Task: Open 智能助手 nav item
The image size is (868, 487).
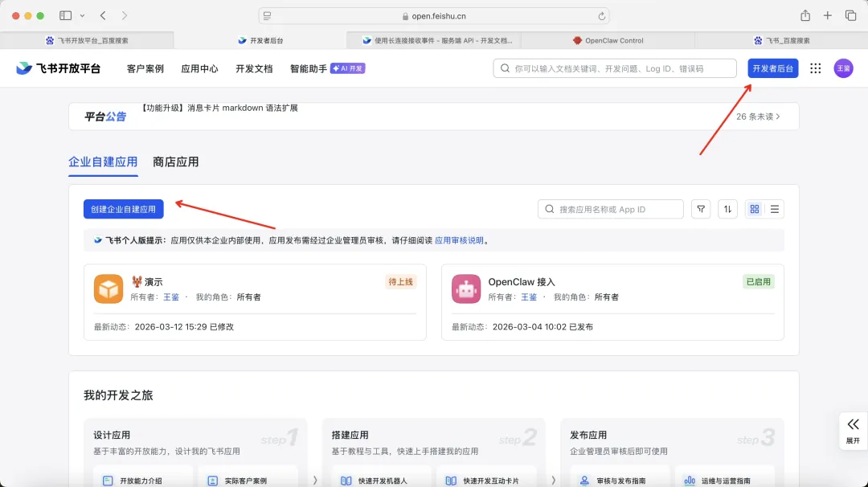Action: coord(309,68)
